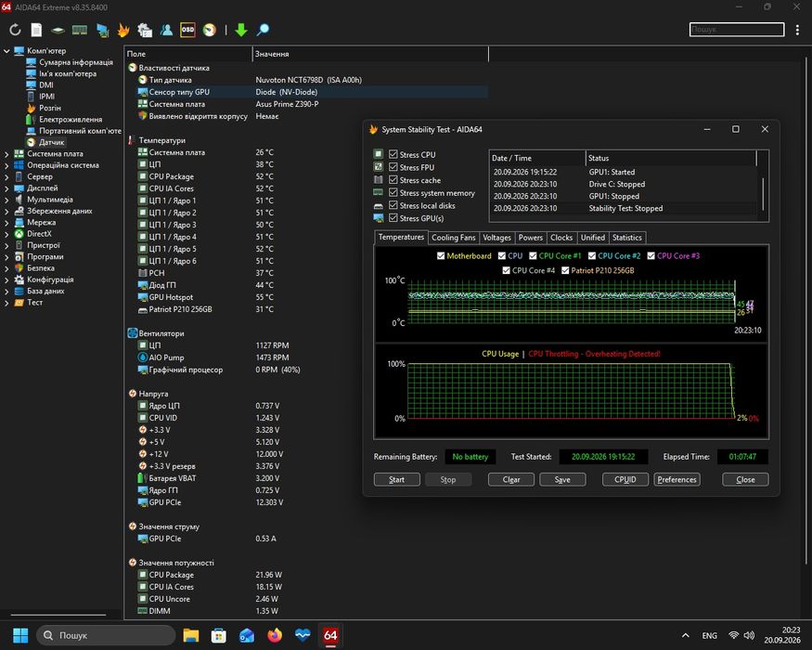Viewport: 812px width, 650px height.
Task: Select the Сумарна інформація tree item
Action: [x=76, y=62]
